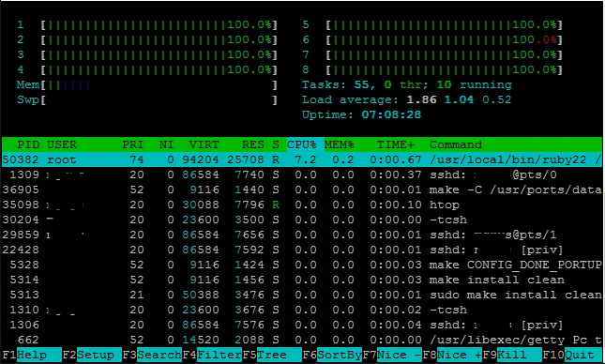Click VIRT value 94204 in ruby22 row
Screen dimensions: 605x364
click(x=201, y=159)
